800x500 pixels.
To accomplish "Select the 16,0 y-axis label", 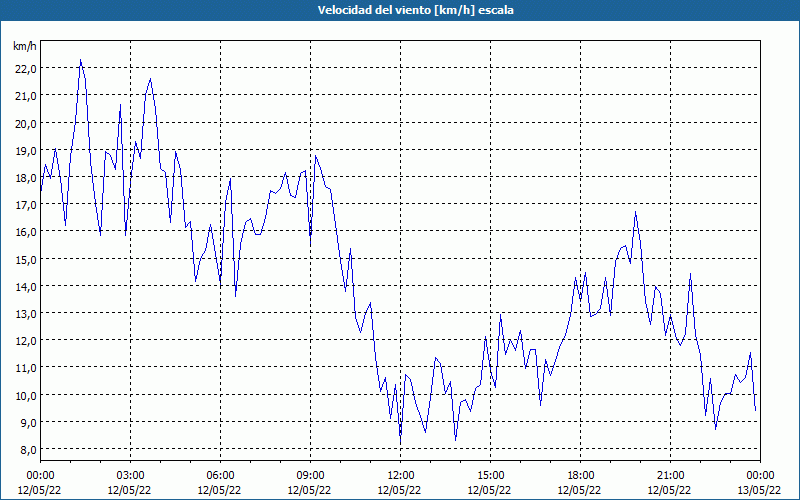I will click(26, 232).
